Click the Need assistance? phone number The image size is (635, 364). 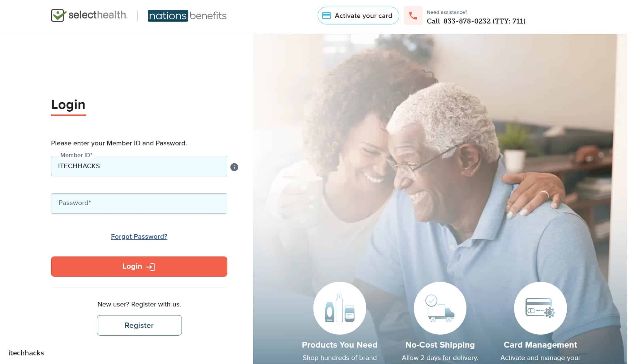[x=476, y=21]
